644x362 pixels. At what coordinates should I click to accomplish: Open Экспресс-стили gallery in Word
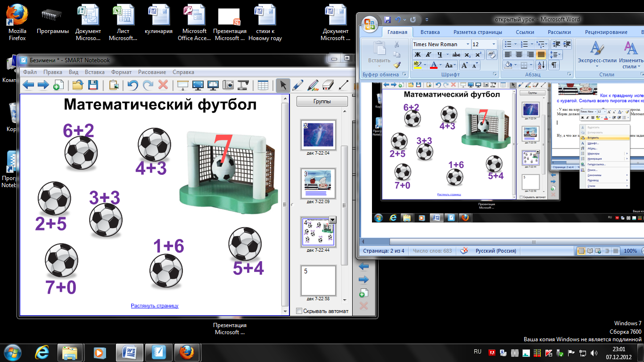tap(597, 56)
